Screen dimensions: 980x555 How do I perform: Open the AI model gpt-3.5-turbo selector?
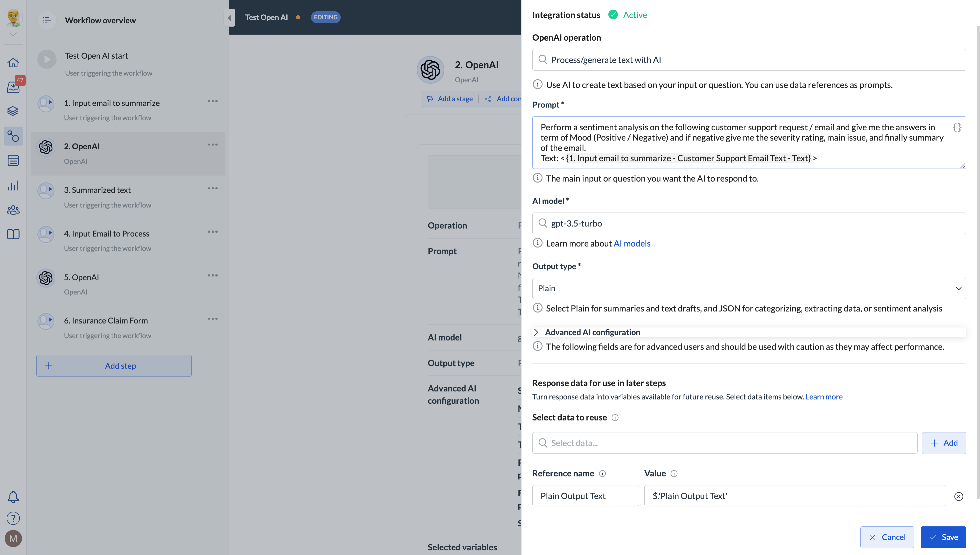[749, 224]
